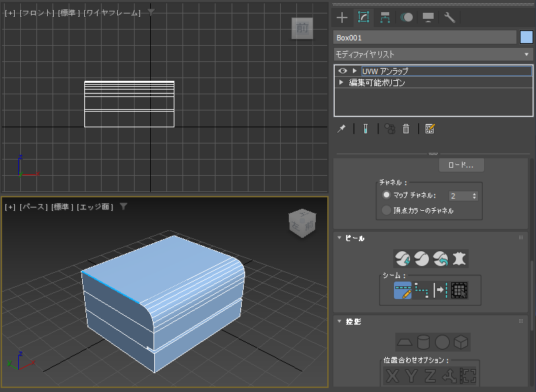Select 編集可能ポリゴン in modifier stack
Image resolution: width=536 pixels, height=392 pixels.
click(x=376, y=83)
